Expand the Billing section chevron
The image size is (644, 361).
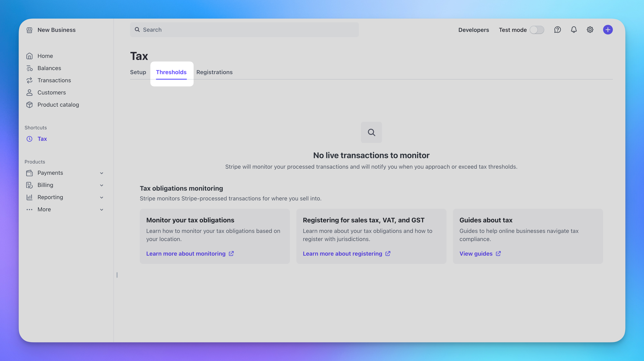[101, 185]
